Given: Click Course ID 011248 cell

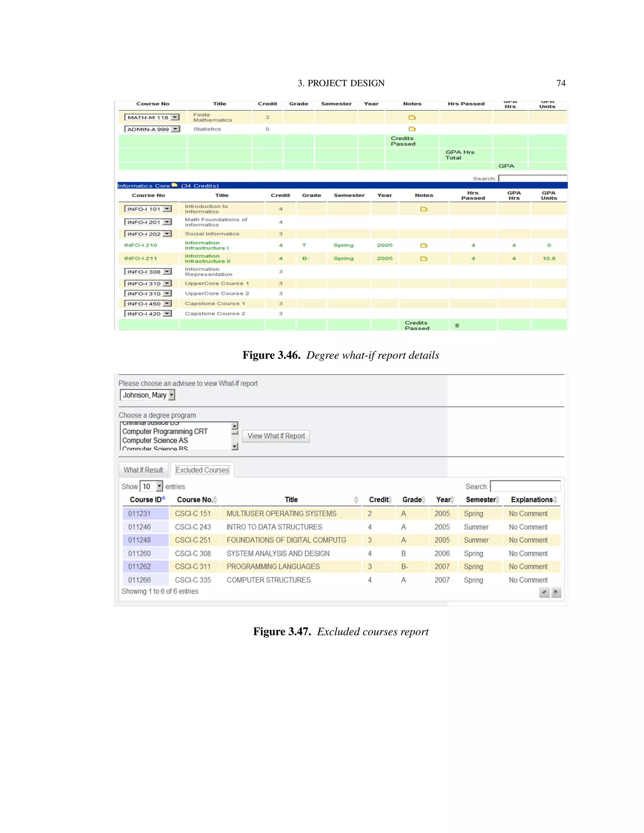Looking at the screenshot, I should pos(145,540).
